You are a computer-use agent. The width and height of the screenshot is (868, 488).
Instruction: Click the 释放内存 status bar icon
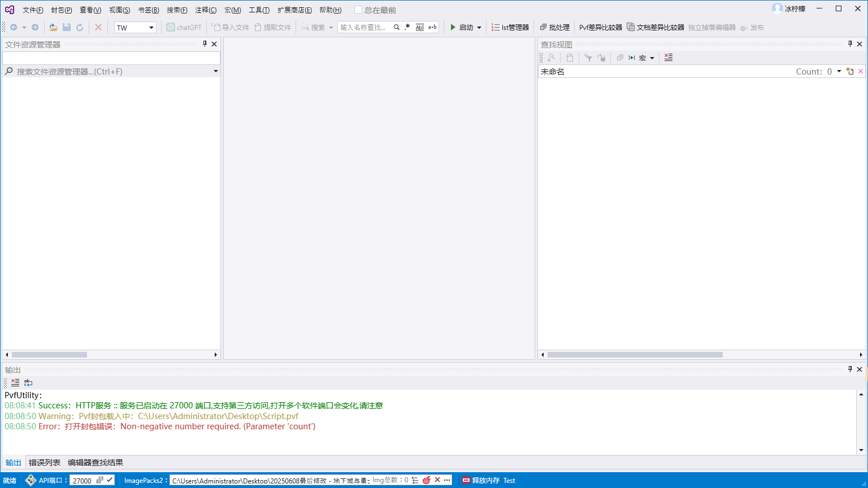click(481, 481)
